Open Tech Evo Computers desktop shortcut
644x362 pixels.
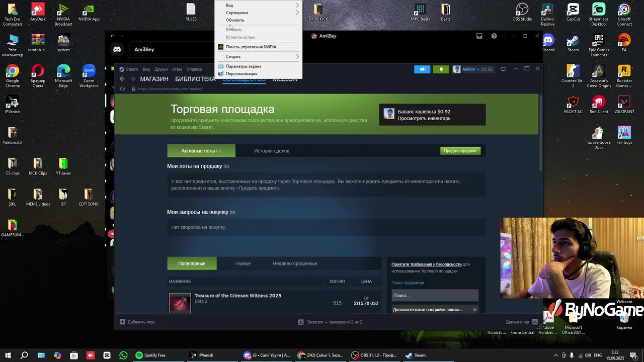[13, 15]
